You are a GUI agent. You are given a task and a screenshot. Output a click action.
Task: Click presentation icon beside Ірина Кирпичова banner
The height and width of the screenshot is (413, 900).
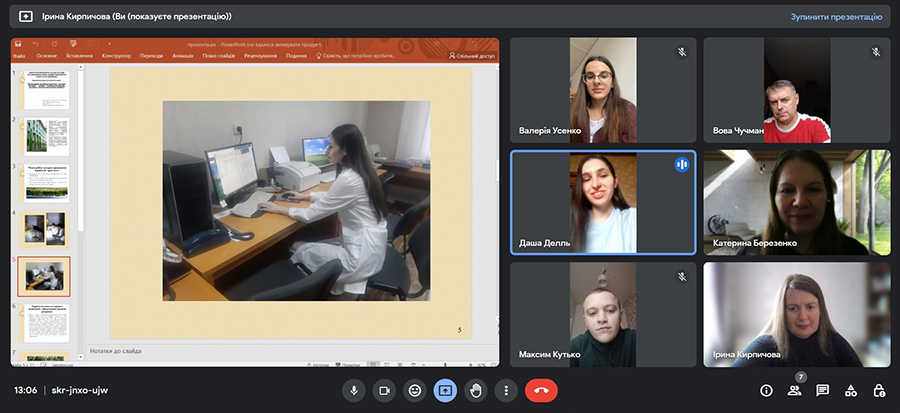(26, 17)
